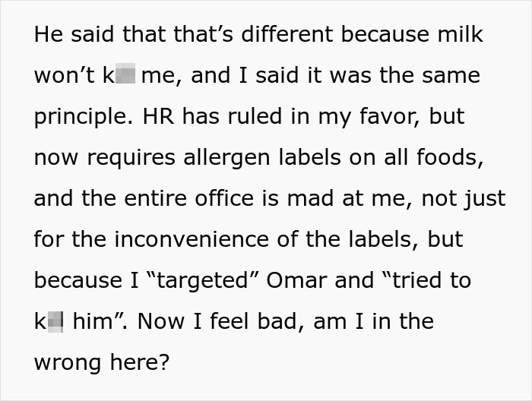The height and width of the screenshot is (401, 532).
Task: Click the word "milk" in the first line
Action: pos(457,36)
